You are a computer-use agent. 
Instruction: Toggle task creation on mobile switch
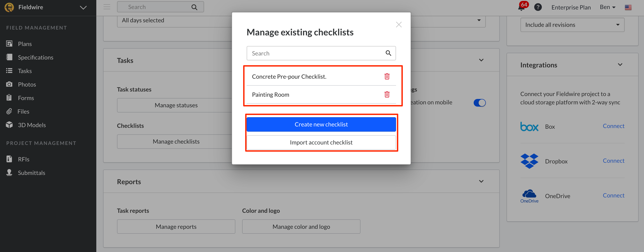pyautogui.click(x=480, y=103)
